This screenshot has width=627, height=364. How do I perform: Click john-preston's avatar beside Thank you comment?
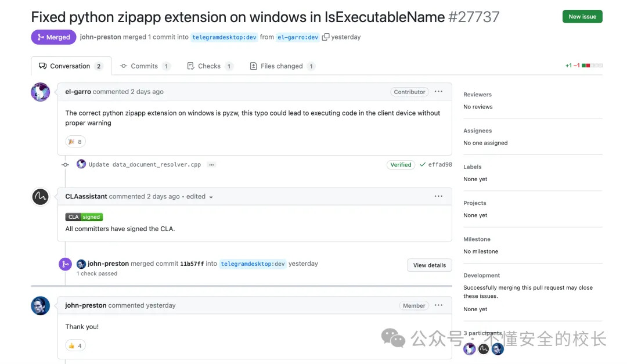tap(41, 305)
